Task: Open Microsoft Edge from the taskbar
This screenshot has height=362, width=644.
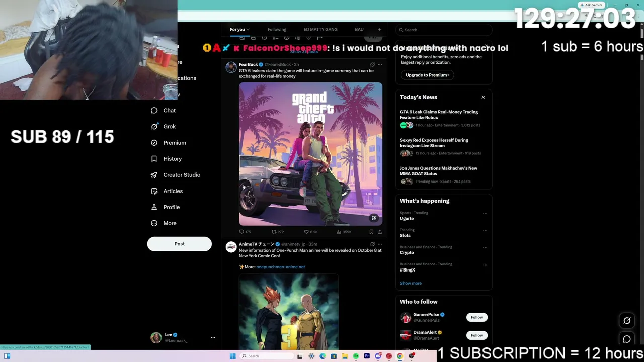Action: click(x=323, y=356)
